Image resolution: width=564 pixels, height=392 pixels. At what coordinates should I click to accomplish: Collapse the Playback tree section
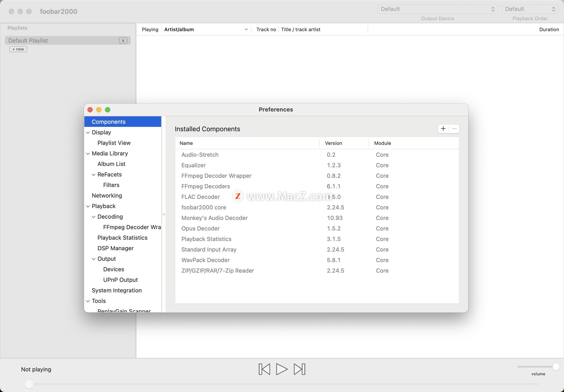[x=88, y=206]
